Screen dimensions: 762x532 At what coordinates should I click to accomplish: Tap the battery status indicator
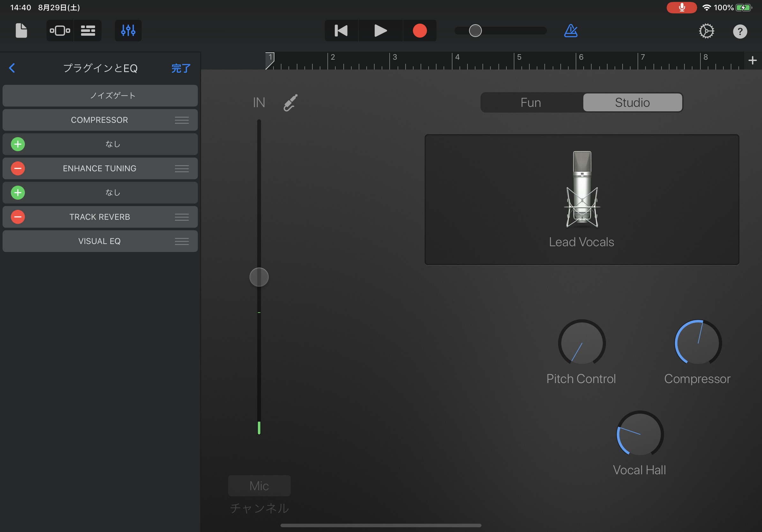(744, 7)
